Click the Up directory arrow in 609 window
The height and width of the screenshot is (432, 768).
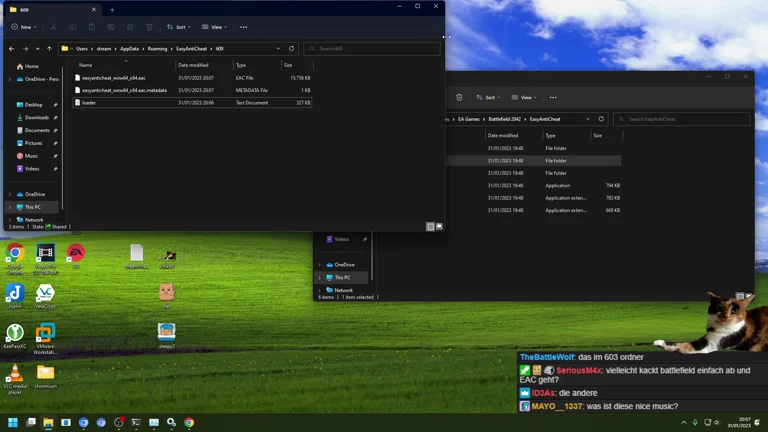49,48
